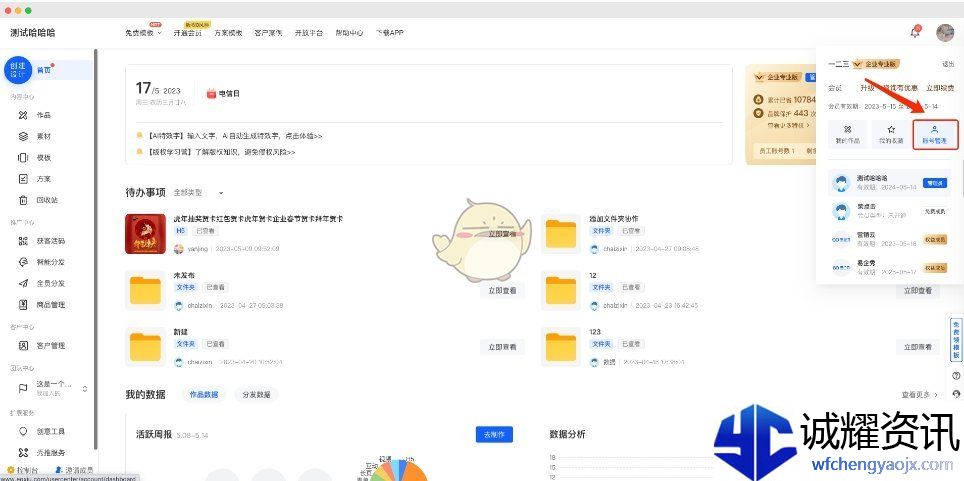Open 智能分发 in sidebar
Screen dimensions: 964x481
point(50,262)
